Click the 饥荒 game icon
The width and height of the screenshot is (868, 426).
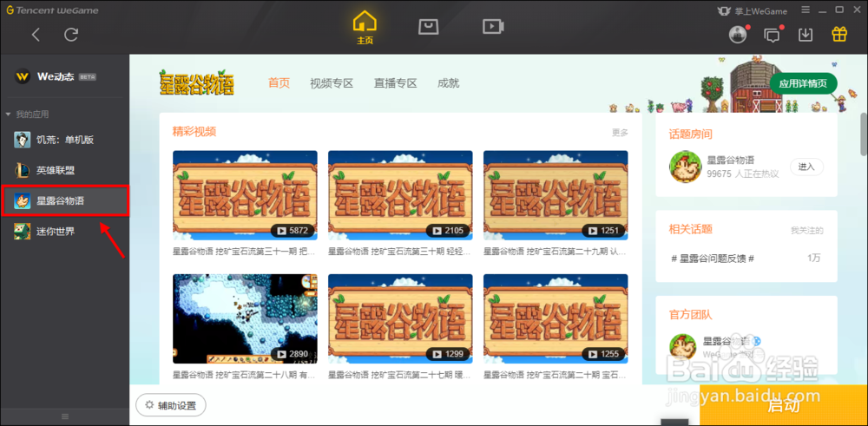tap(23, 140)
